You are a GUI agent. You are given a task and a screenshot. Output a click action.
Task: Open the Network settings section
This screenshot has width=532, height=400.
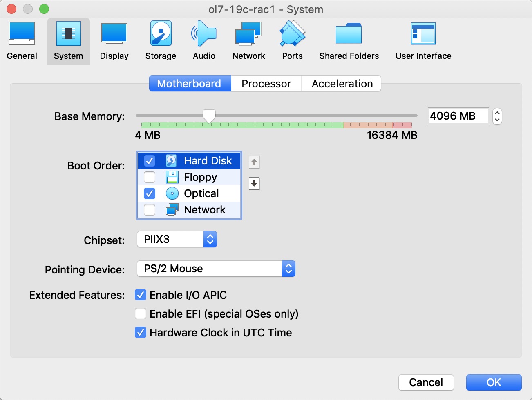click(x=248, y=41)
